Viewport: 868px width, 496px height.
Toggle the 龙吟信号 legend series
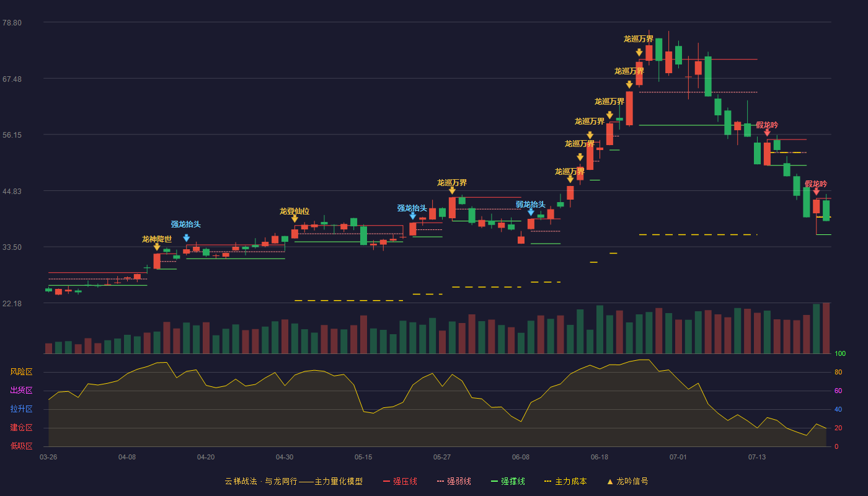(x=627, y=481)
